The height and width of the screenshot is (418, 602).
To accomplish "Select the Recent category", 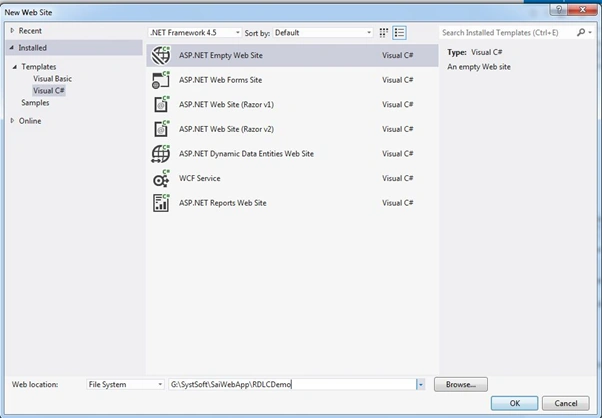I will click(30, 31).
